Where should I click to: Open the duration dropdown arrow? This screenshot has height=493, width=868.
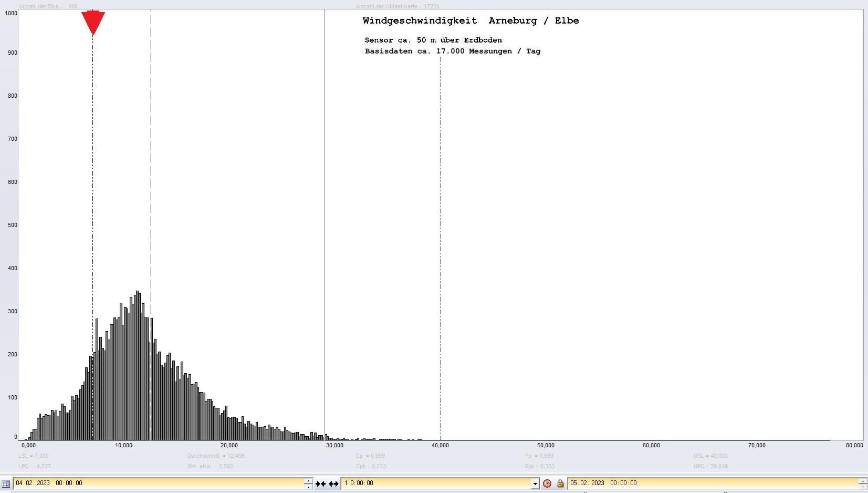click(535, 484)
